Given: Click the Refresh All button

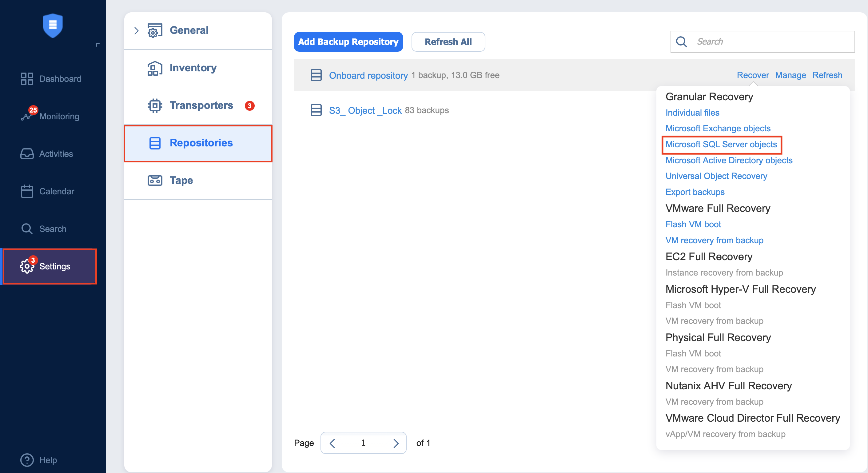Looking at the screenshot, I should click(x=448, y=42).
